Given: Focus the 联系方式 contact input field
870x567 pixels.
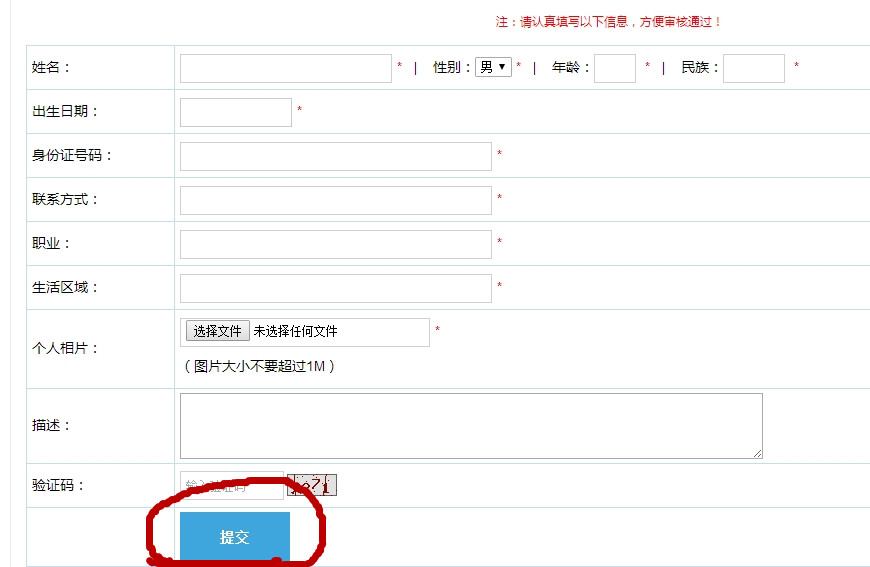Looking at the screenshot, I should pyautogui.click(x=336, y=200).
